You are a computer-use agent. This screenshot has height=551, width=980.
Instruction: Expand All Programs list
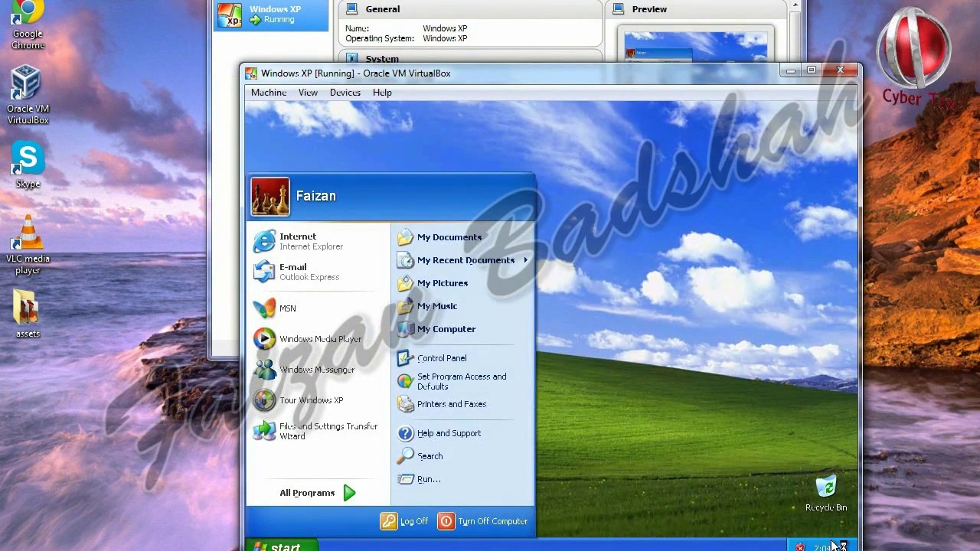click(x=318, y=493)
